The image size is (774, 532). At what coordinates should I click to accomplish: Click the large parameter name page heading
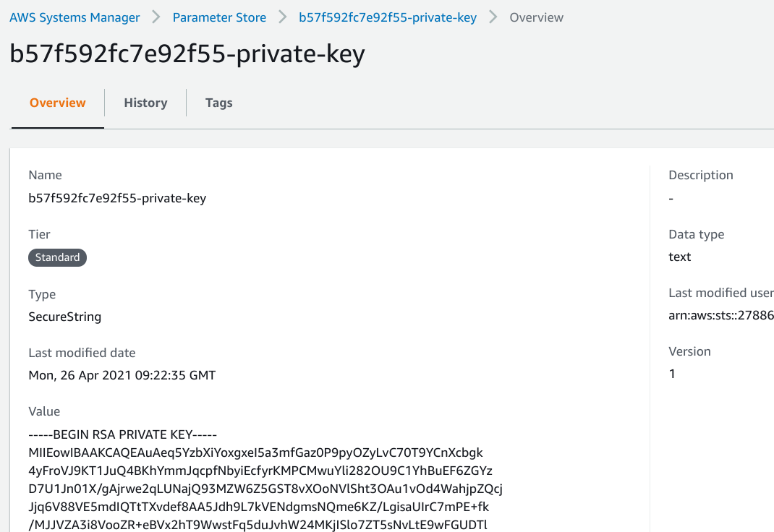pos(187,54)
